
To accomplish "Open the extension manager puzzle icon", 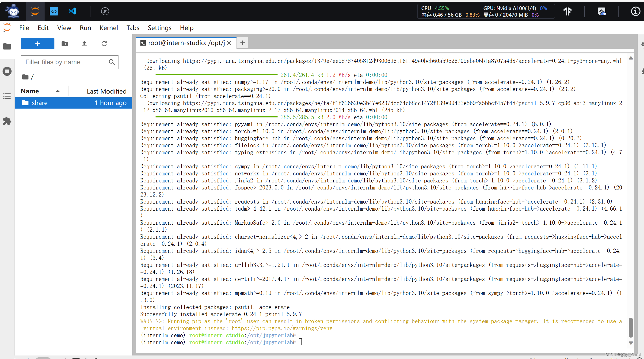I will pyautogui.click(x=7, y=121).
